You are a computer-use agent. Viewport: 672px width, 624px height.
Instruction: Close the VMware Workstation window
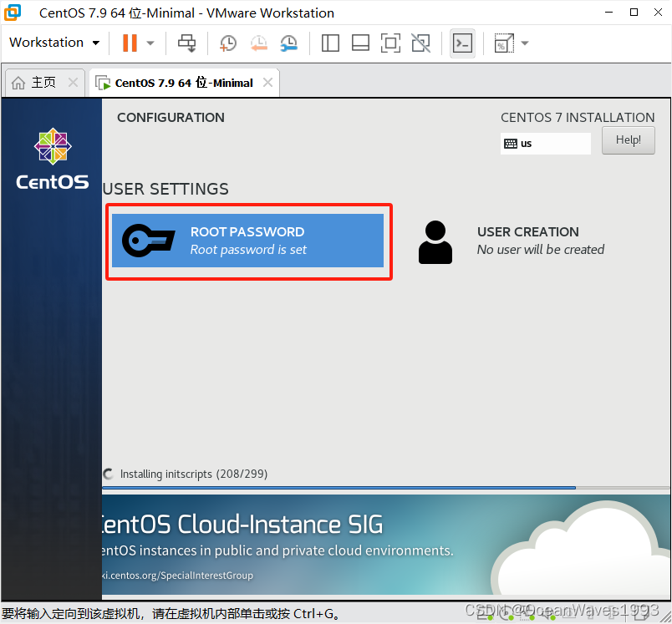click(659, 13)
